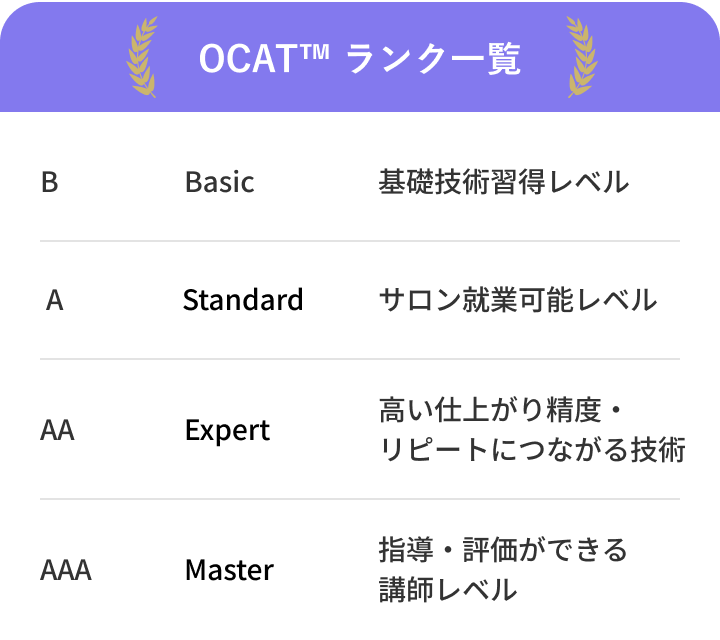The image size is (720, 640).
Task: Click the Master rank name
Action: (229, 570)
